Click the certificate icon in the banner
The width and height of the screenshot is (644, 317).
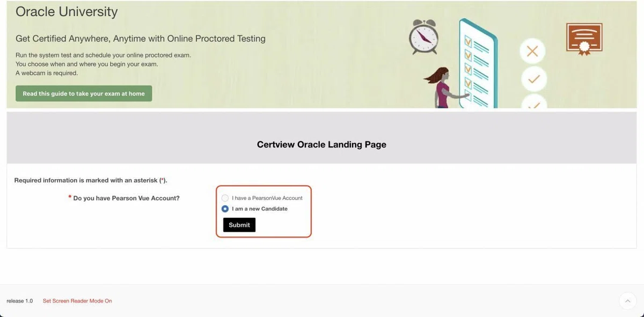(x=584, y=39)
